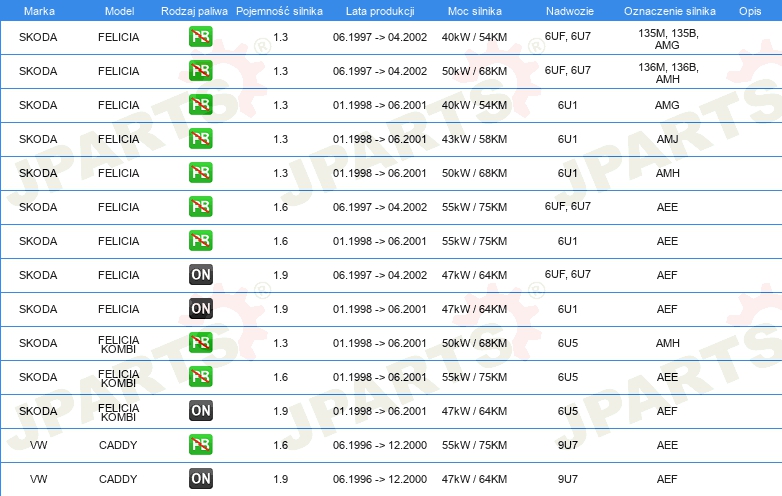Click the Oznaczenie silnika column header
The image size is (782, 496).
(669, 11)
